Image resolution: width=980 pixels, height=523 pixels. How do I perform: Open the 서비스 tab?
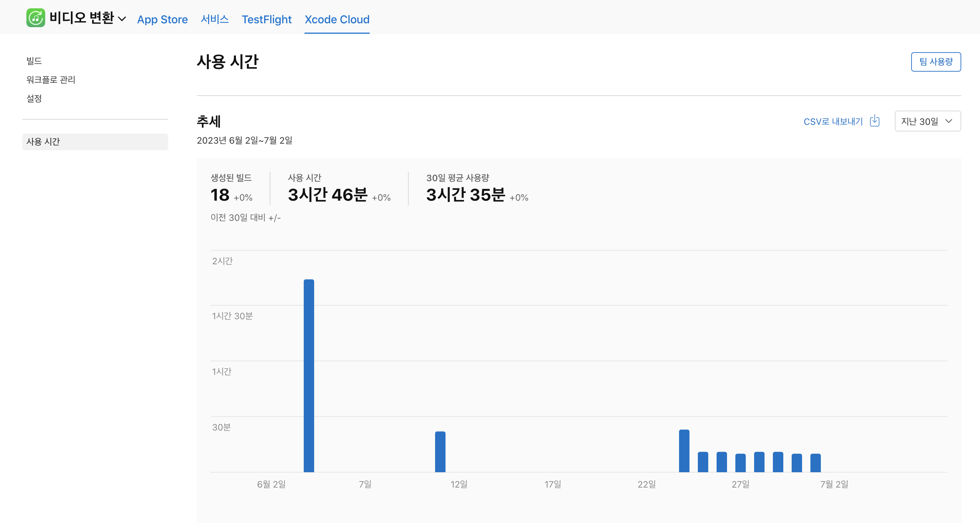tap(214, 19)
